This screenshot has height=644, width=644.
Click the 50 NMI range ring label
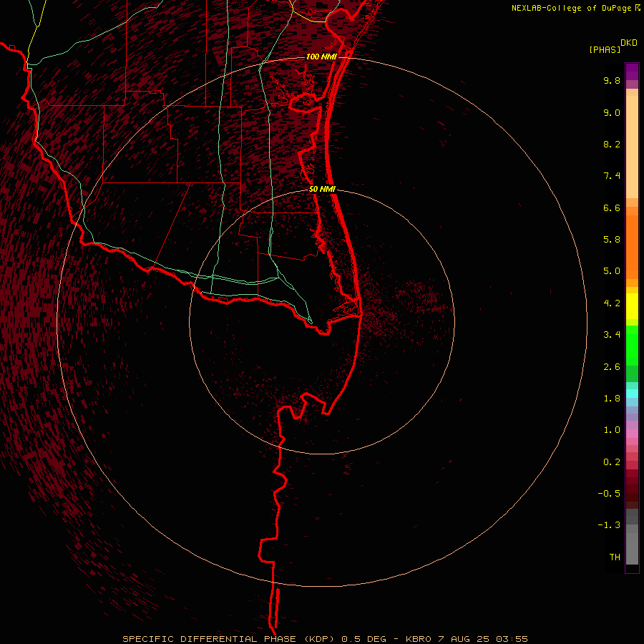point(323,190)
